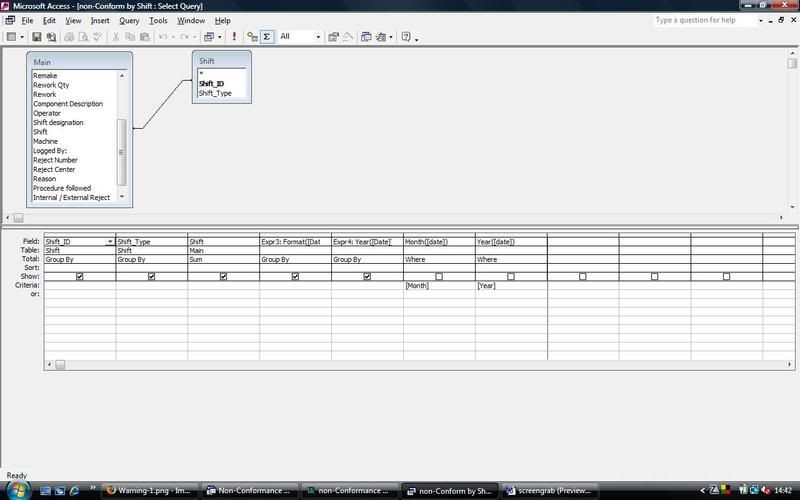800x500 pixels.
Task: Click Main field list scrollbar thumb
Action: pos(121,152)
